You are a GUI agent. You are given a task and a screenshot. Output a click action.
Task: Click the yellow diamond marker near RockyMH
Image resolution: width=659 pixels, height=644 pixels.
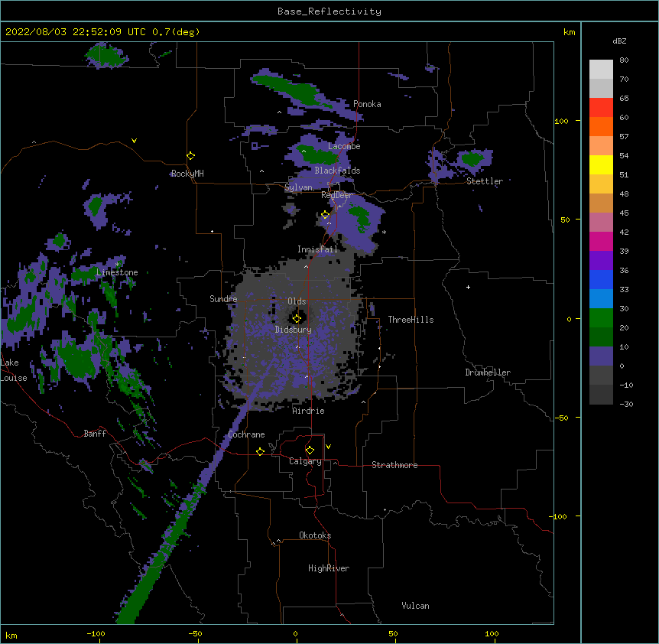click(191, 156)
